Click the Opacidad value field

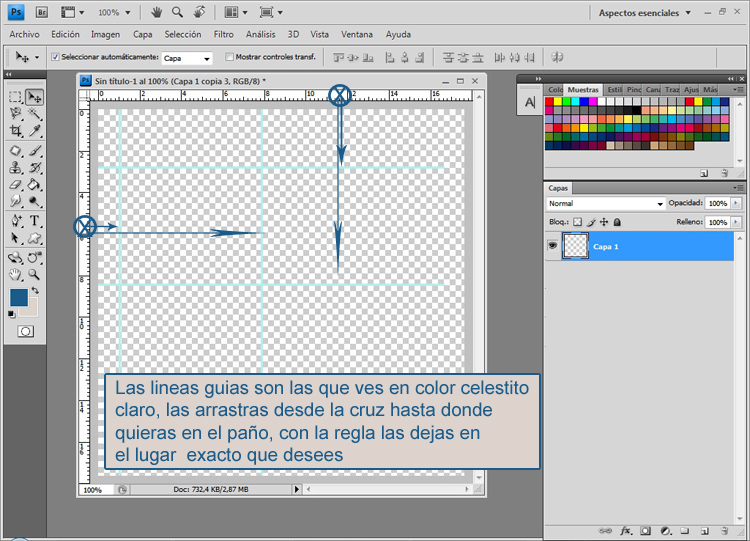pyautogui.click(x=717, y=203)
